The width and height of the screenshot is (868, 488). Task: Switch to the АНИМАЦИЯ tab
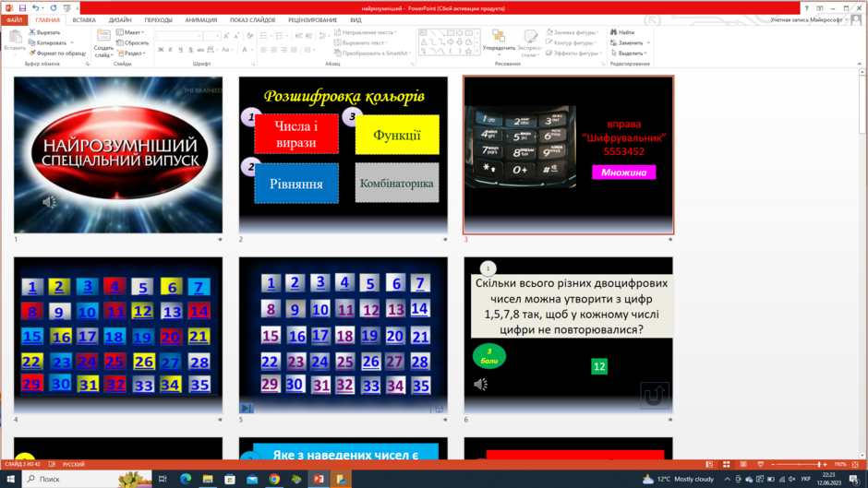click(201, 20)
